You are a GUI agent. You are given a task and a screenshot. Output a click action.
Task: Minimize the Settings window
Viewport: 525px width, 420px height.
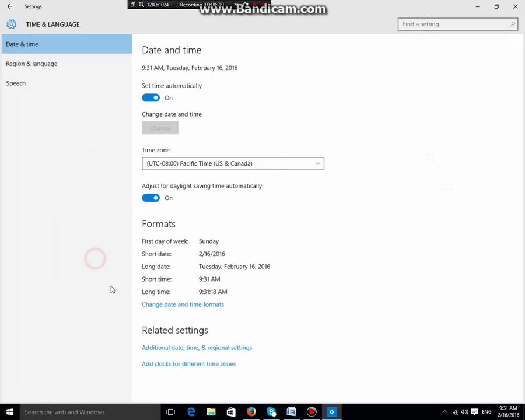point(478,6)
